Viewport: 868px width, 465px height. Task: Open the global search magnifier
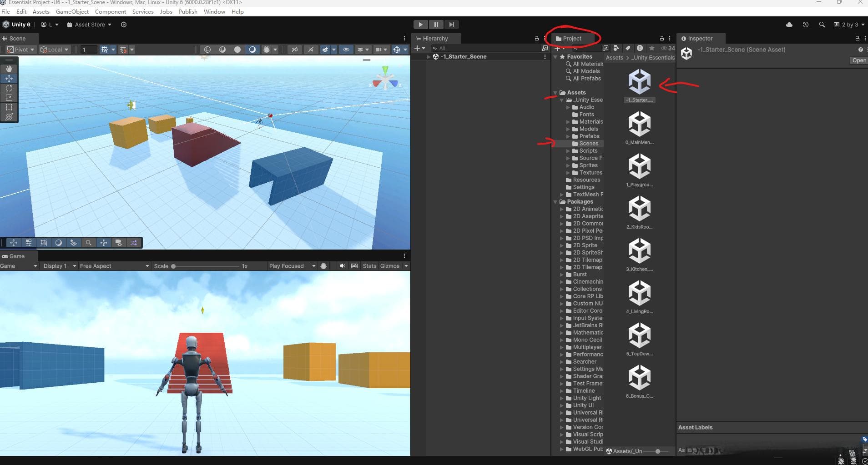coord(822,25)
